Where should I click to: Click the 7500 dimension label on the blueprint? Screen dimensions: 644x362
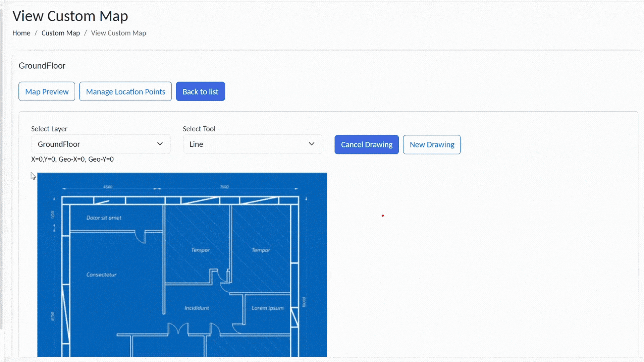click(224, 187)
